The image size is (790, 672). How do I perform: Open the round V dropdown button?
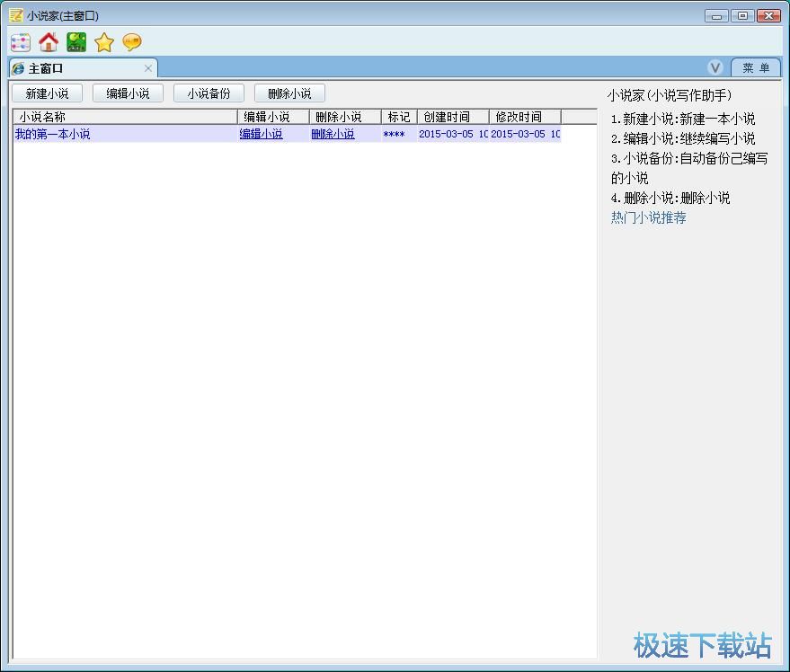[x=715, y=67]
